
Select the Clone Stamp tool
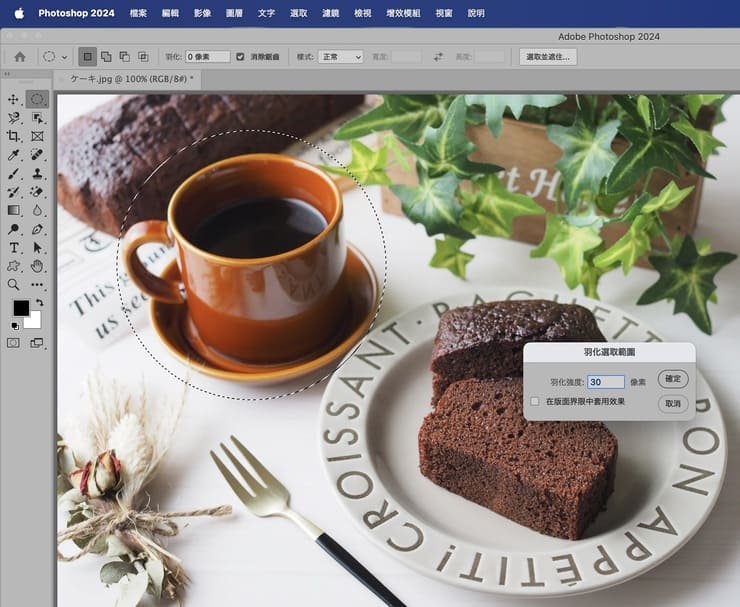(x=37, y=174)
